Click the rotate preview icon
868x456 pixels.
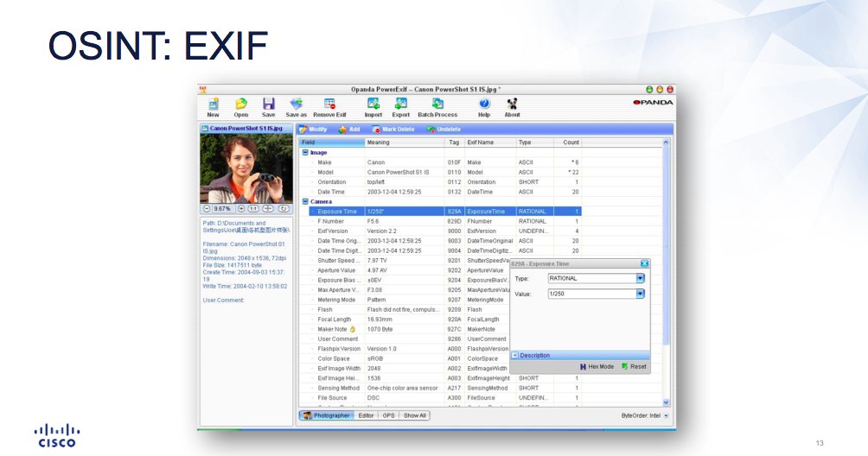pyautogui.click(x=284, y=209)
